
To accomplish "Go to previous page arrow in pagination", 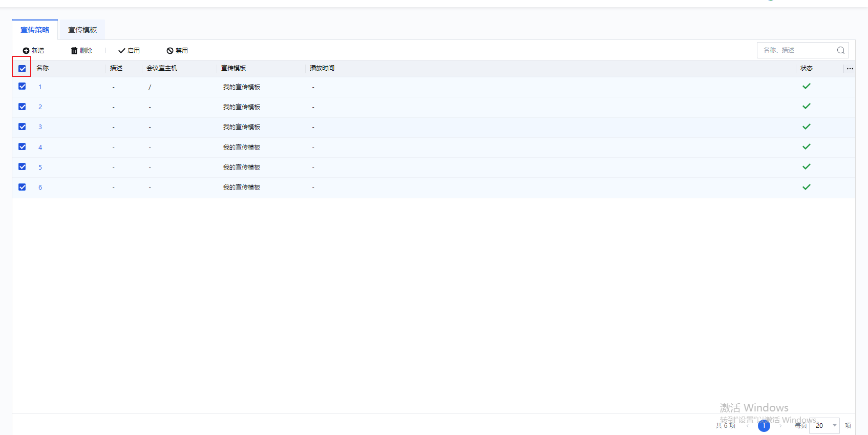I will point(748,426).
